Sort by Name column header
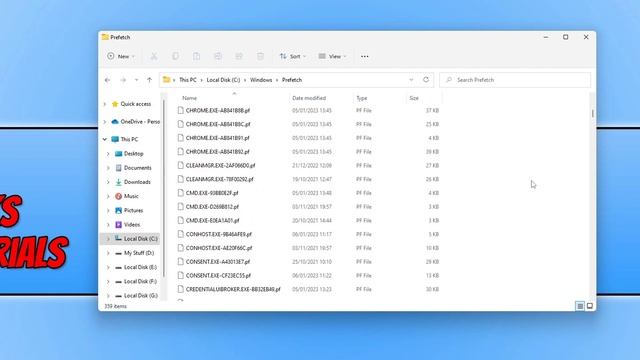640x360 pixels. click(x=189, y=98)
